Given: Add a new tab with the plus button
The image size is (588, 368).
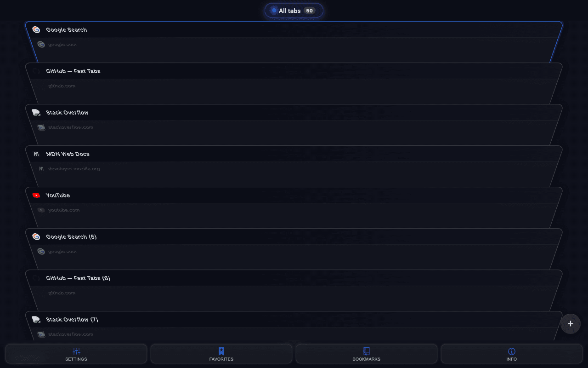Looking at the screenshot, I should [x=571, y=323].
